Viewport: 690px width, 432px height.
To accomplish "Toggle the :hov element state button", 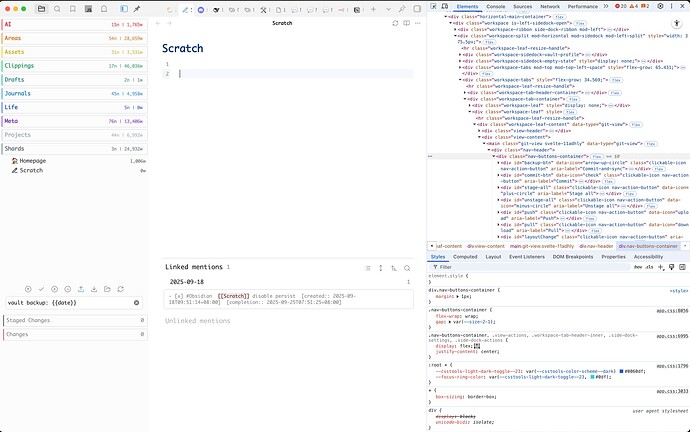I will [x=636, y=267].
